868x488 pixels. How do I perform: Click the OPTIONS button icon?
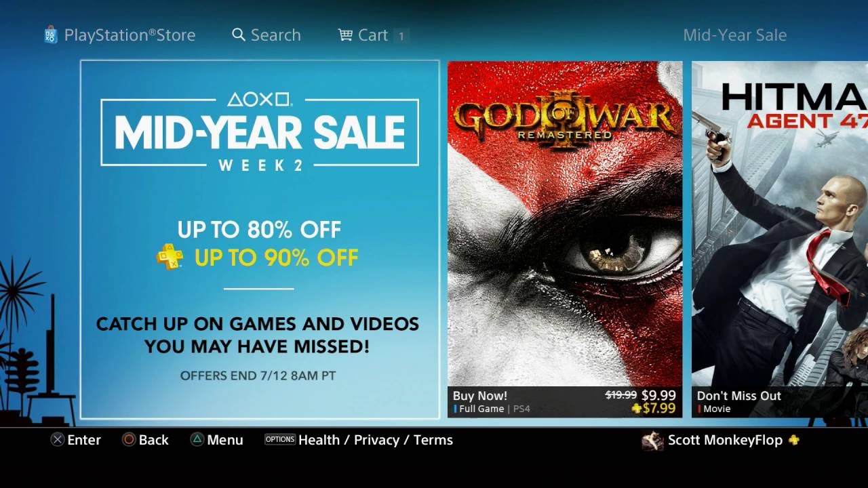pos(280,439)
